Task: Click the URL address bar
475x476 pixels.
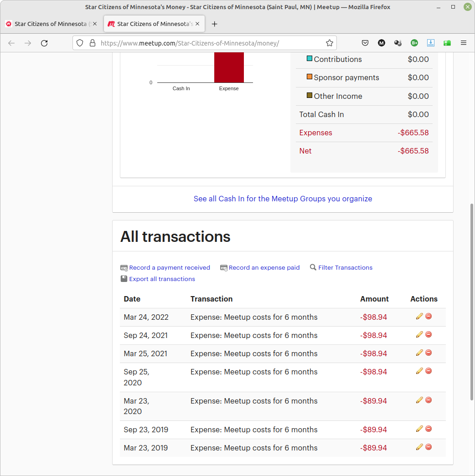Action: point(204,43)
